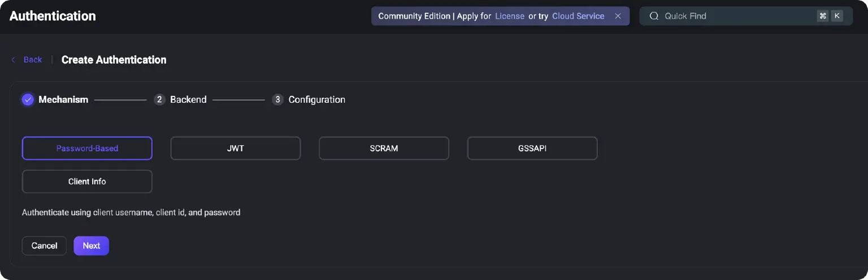Select the SCRAM mechanism option
The width and height of the screenshot is (868, 280).
[384, 148]
